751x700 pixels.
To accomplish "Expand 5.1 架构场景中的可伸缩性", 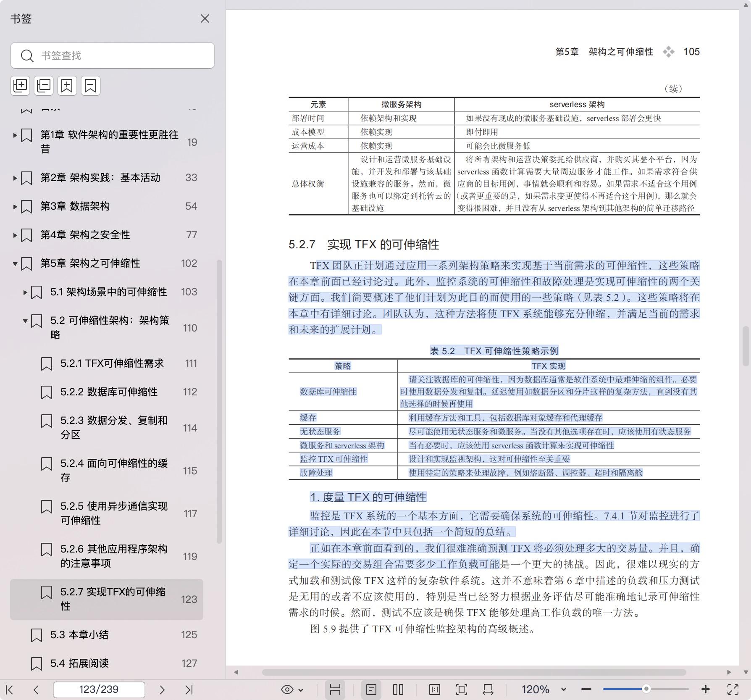I will [25, 292].
